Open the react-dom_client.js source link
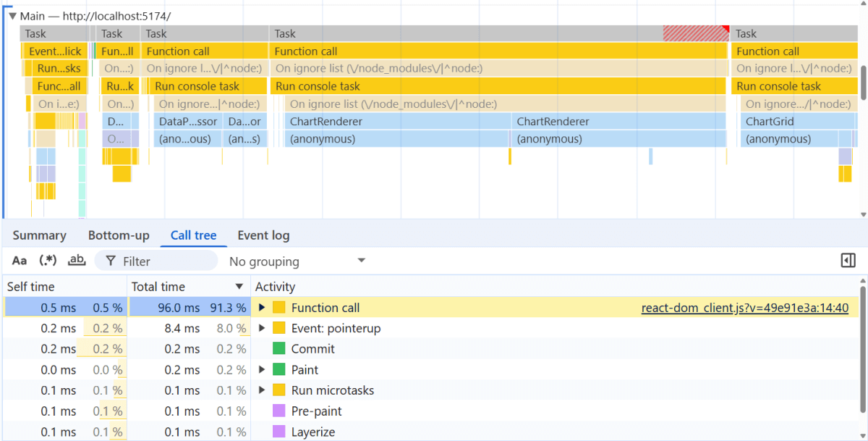The height and width of the screenshot is (441, 868). pos(746,307)
